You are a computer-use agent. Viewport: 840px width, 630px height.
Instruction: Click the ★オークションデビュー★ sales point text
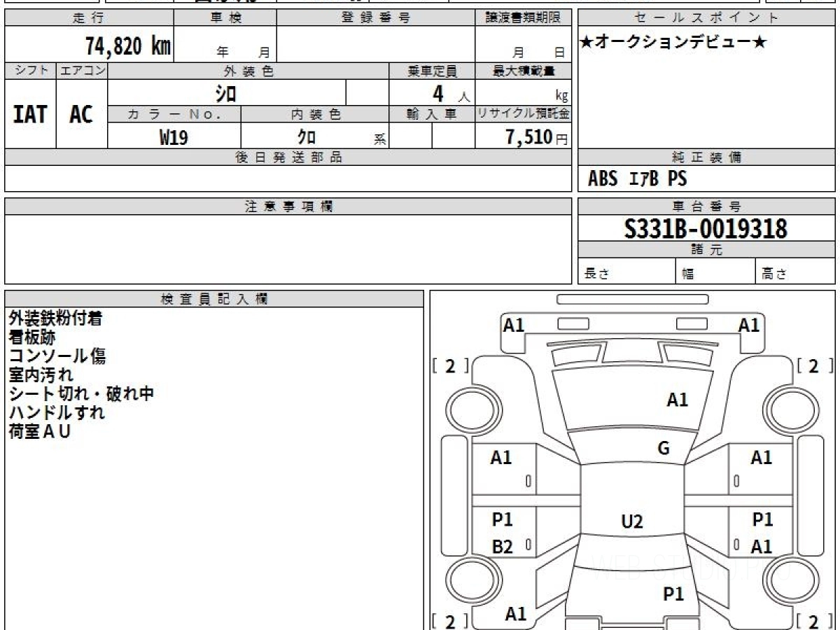tap(673, 43)
